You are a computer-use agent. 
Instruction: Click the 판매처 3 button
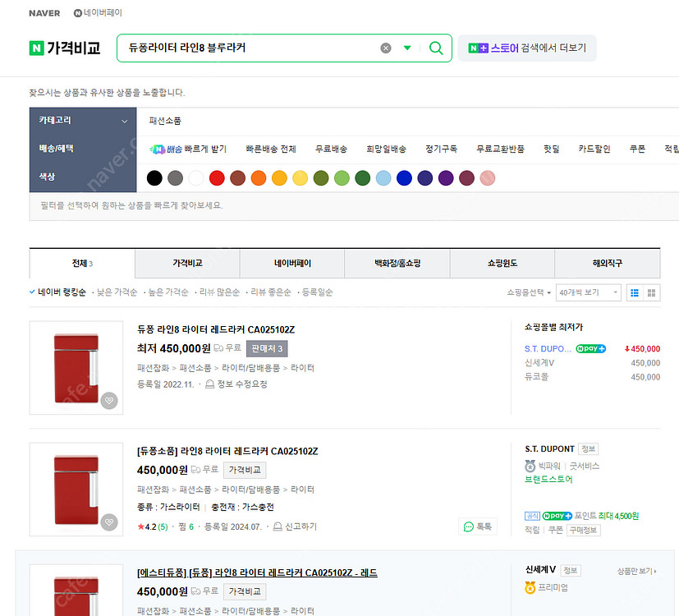(x=267, y=349)
